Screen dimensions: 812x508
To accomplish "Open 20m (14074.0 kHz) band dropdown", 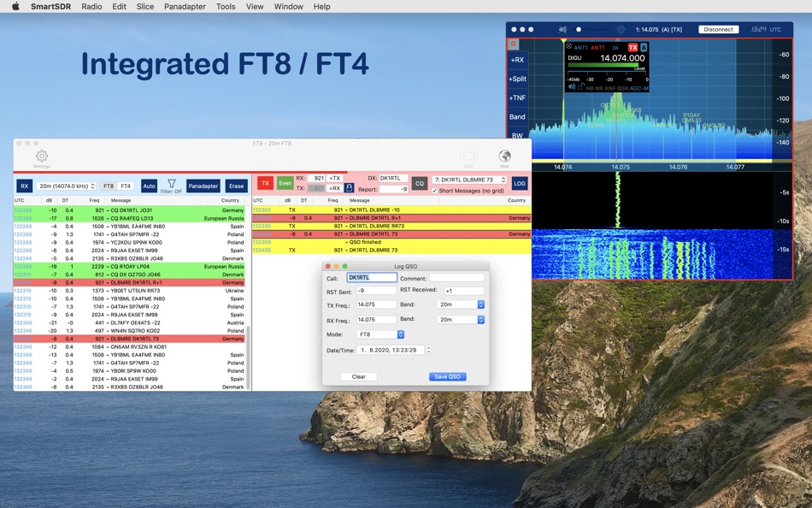I will coord(67,186).
